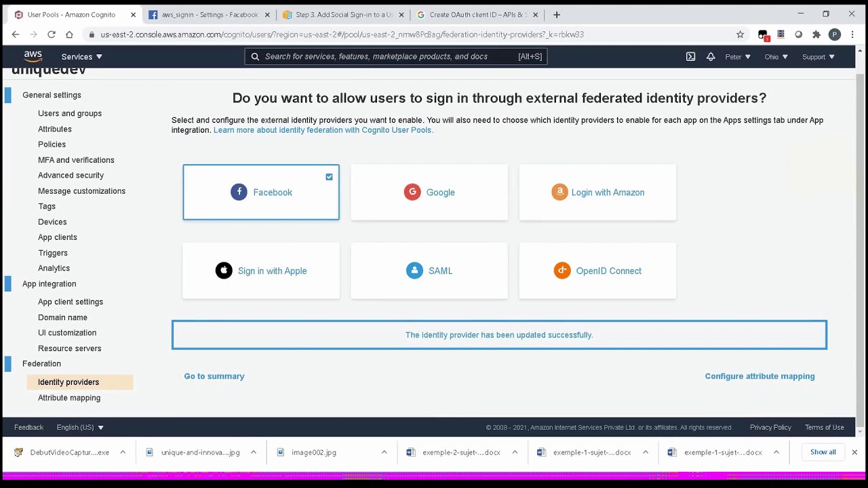Click the AWS logo home icon

[33, 56]
